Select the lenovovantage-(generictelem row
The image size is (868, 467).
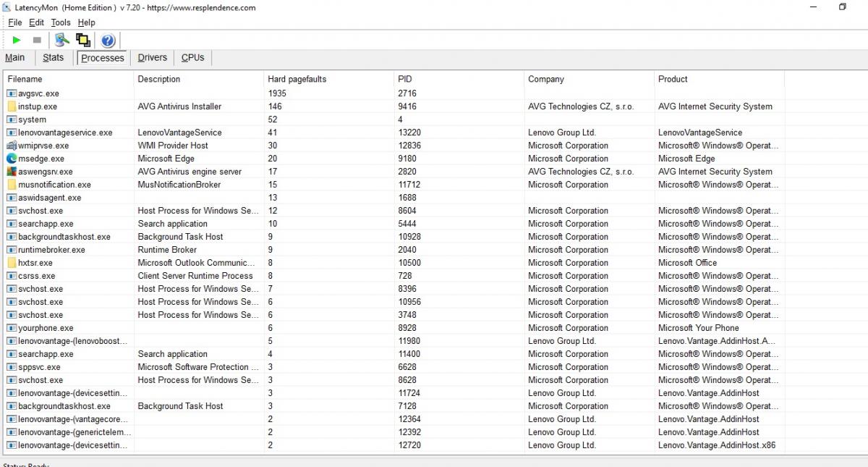click(x=394, y=432)
